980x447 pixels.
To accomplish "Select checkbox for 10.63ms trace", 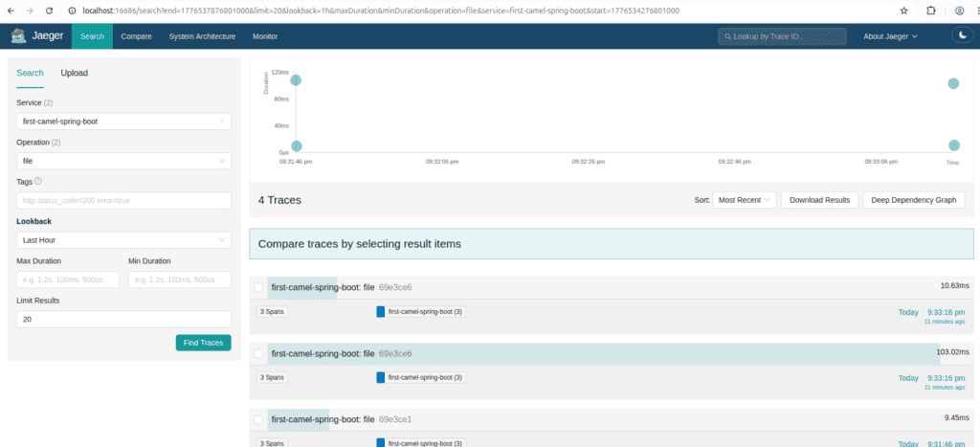I will (x=258, y=287).
